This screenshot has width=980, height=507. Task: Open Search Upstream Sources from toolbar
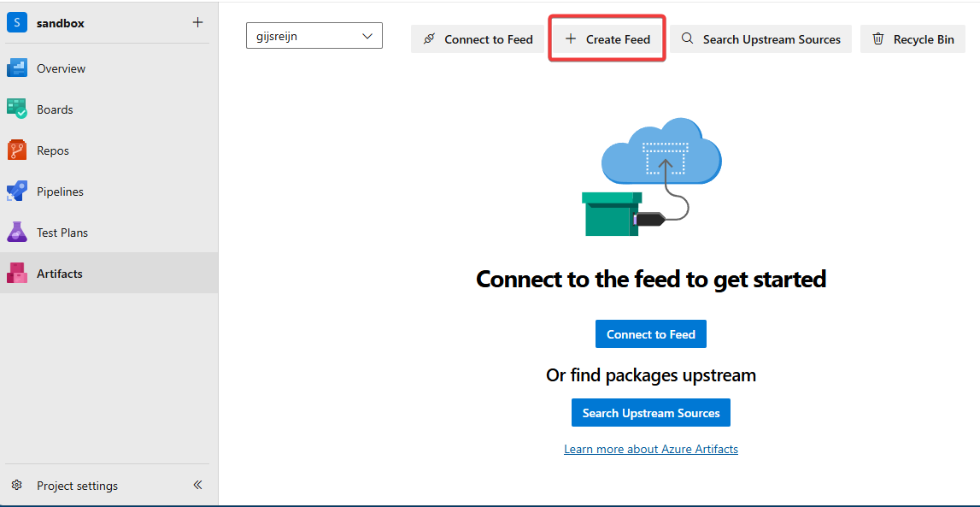[x=760, y=39]
